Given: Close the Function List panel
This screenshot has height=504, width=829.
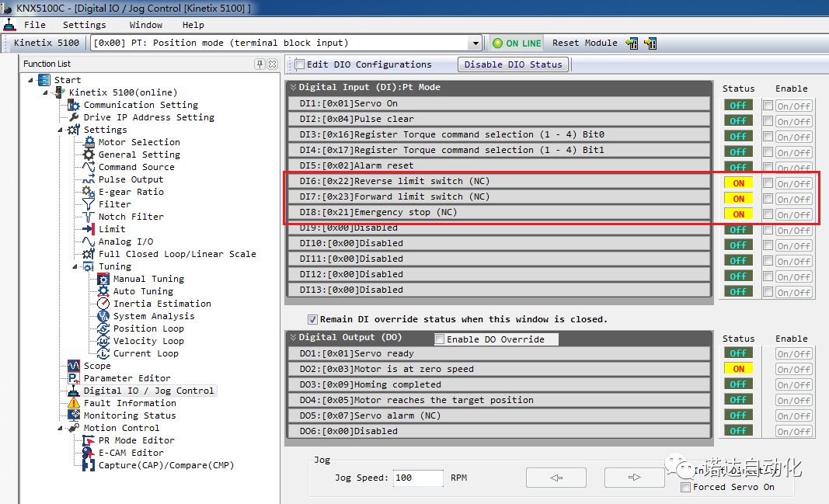Looking at the screenshot, I should click(272, 64).
